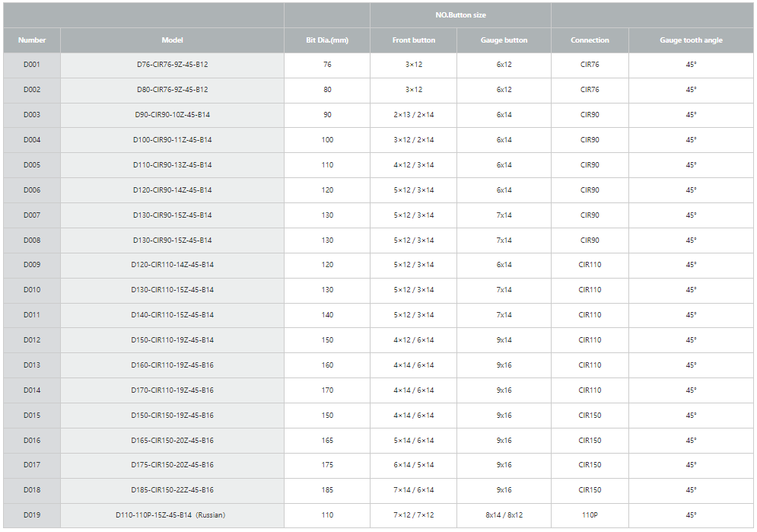Screen dimensions: 757x532
Task: Select front button value 4×12 / 6×14
Action: [414, 340]
